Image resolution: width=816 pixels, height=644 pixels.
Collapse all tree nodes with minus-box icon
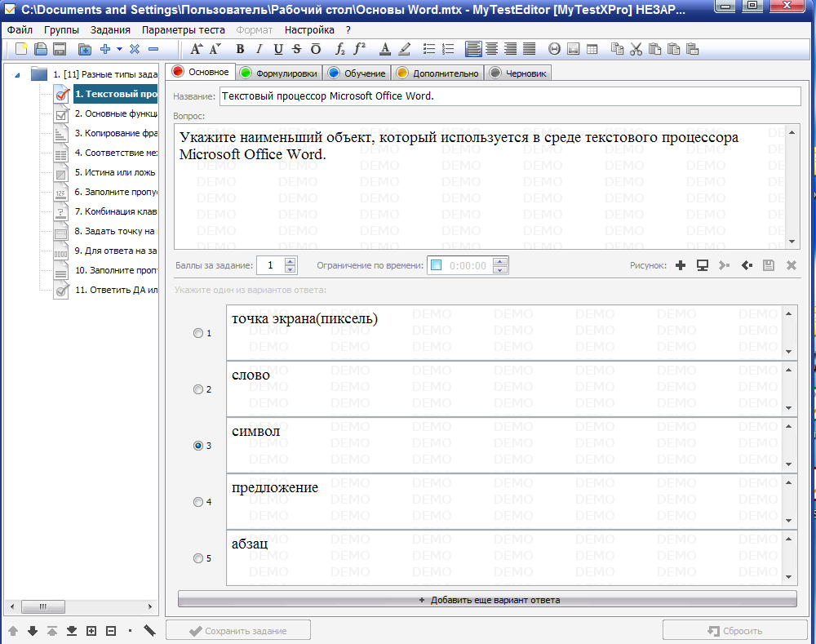(111, 631)
